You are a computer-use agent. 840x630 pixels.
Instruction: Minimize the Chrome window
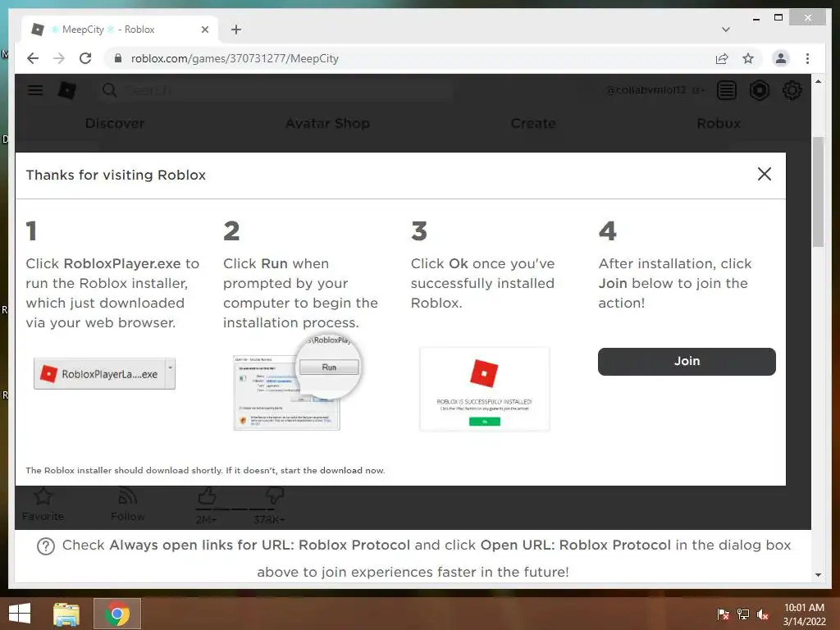coord(756,18)
